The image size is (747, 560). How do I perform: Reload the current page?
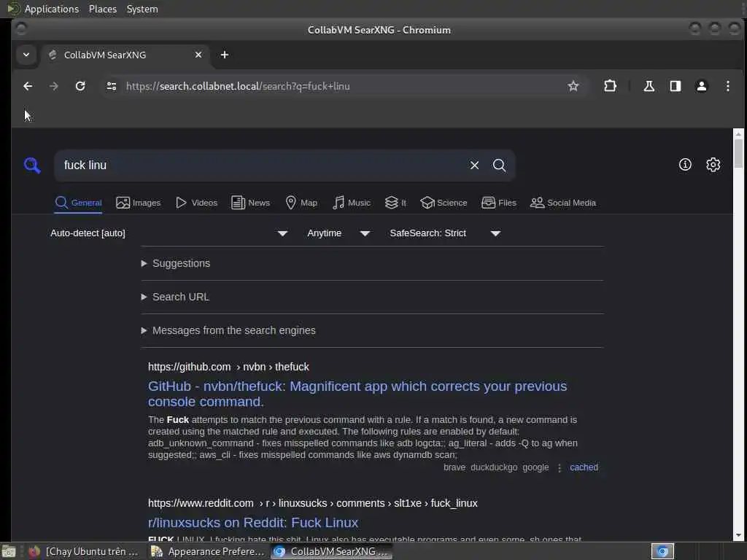(x=80, y=86)
